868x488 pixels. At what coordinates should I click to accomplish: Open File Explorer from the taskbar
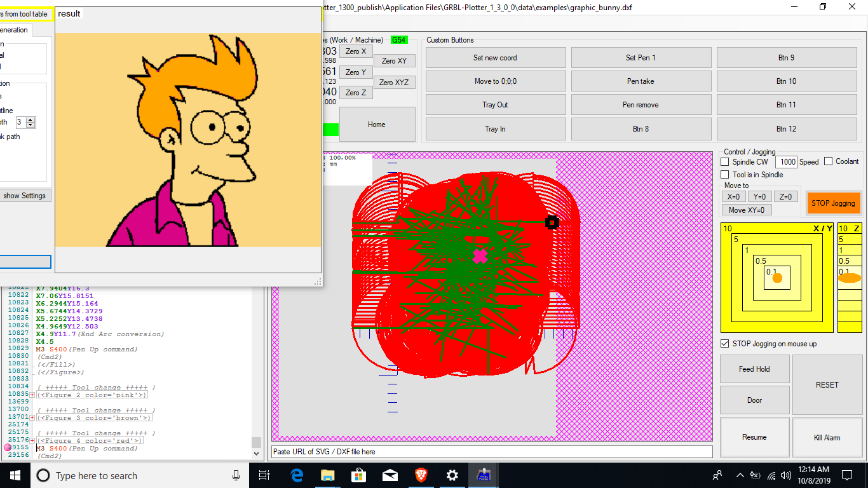point(328,475)
